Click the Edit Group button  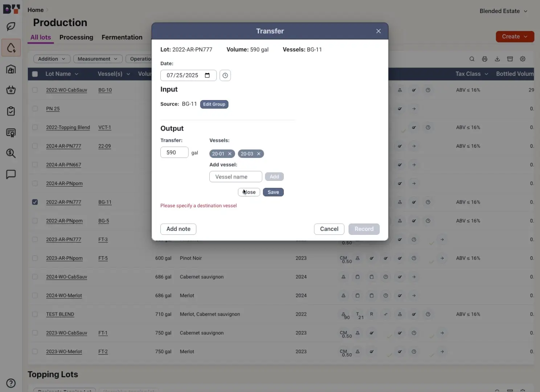(214, 104)
